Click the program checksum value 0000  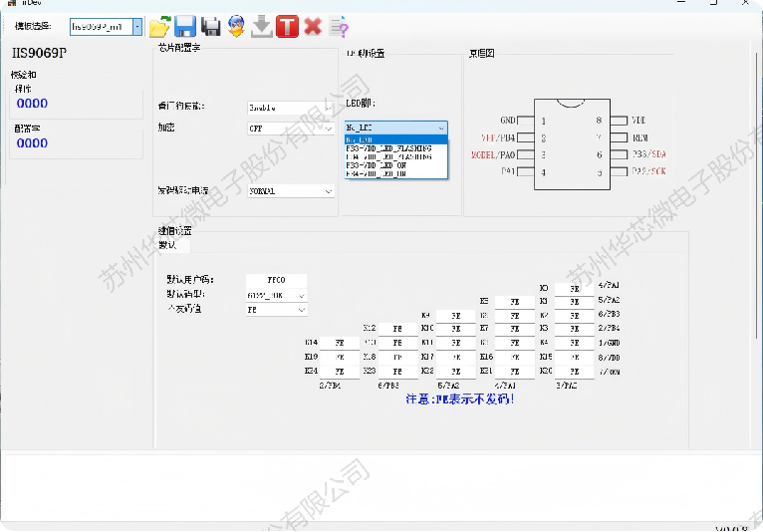32,104
